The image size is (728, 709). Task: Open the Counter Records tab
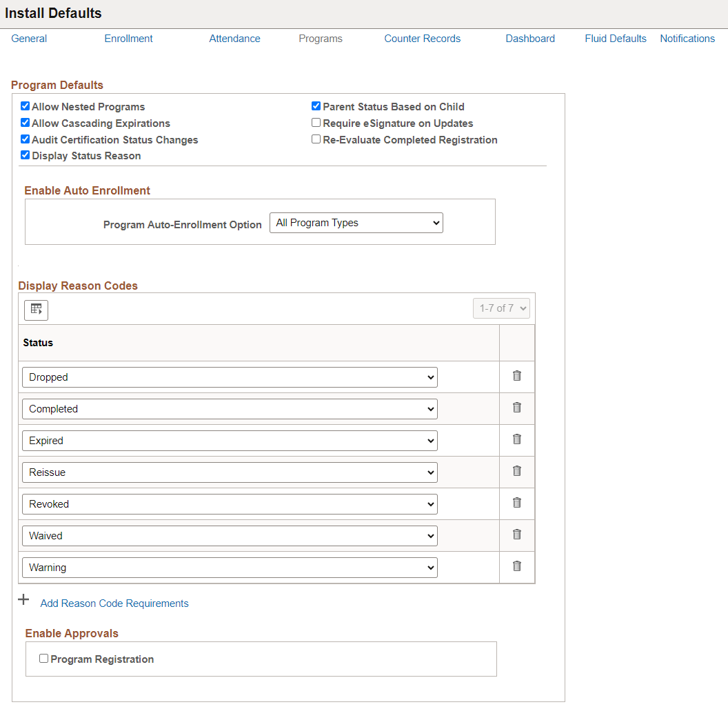(x=422, y=39)
